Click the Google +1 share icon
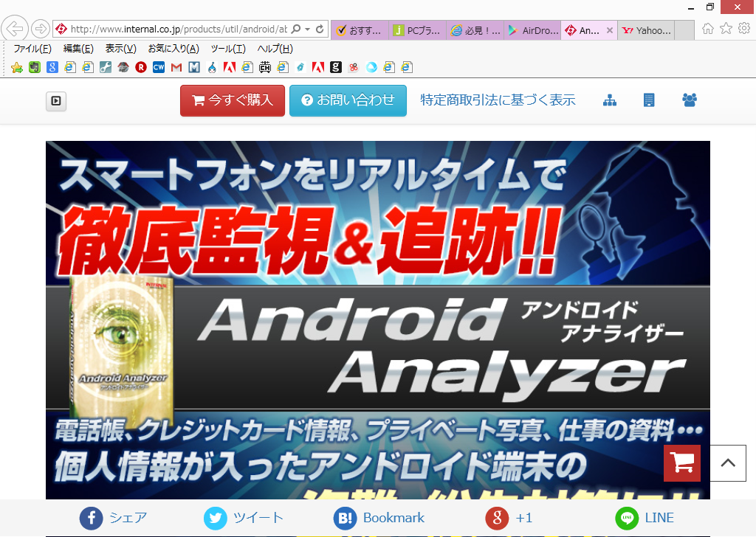This screenshot has width=756, height=537. pos(497,518)
